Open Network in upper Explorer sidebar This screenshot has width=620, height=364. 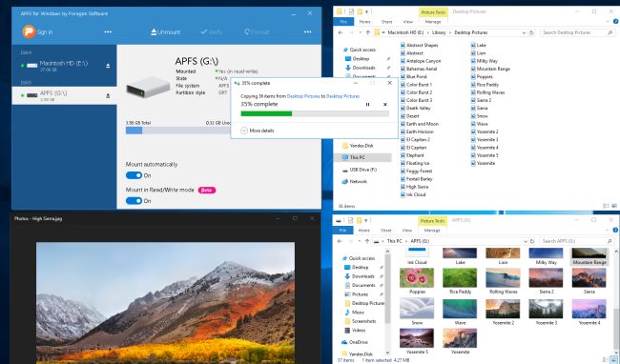pyautogui.click(x=355, y=182)
